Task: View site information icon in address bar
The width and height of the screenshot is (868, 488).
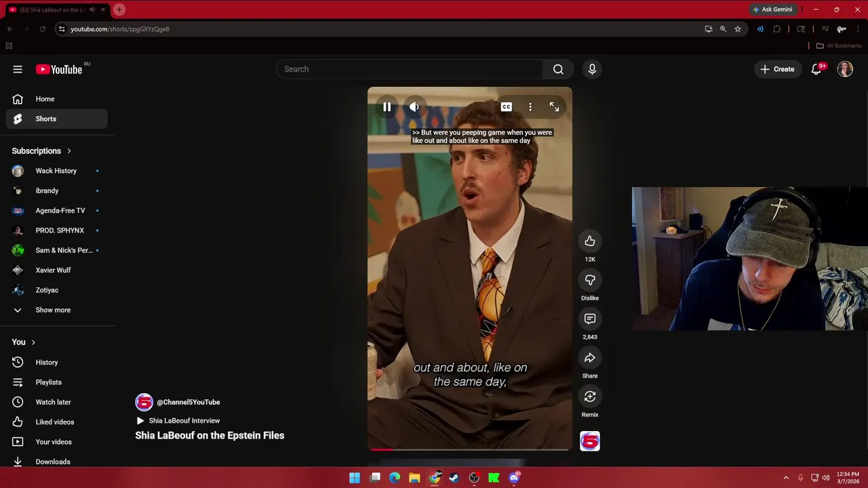Action: coord(62,29)
